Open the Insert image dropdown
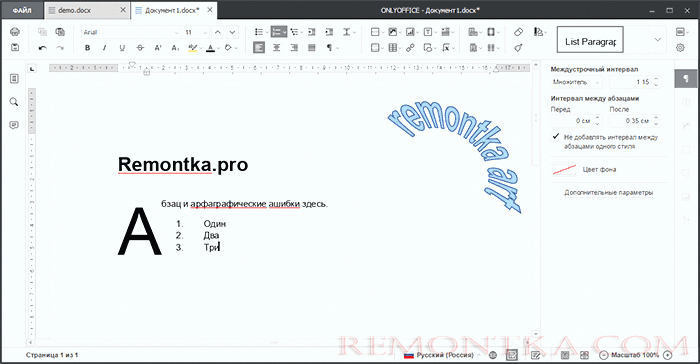700x364 pixels. pos(400,33)
